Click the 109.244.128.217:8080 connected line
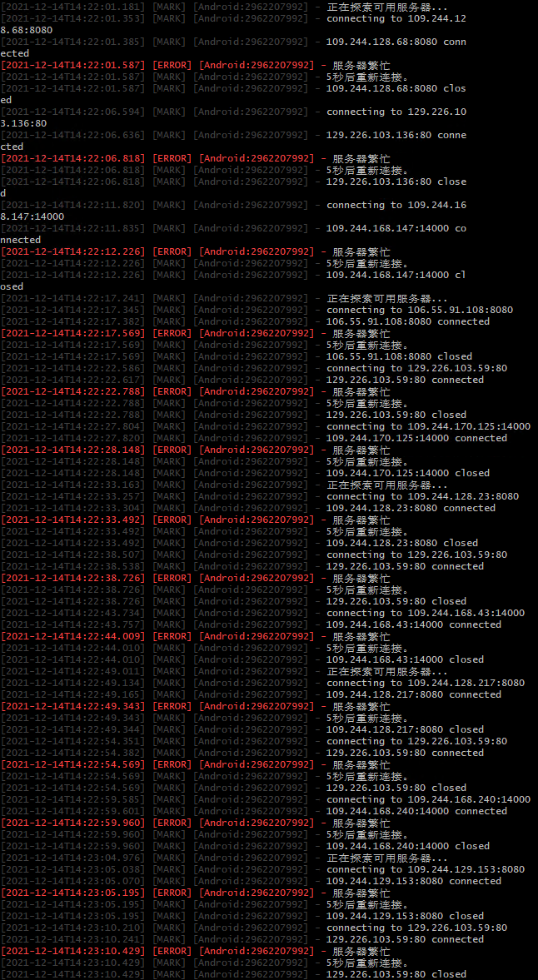Viewport: 538px width, 980px height. [251, 695]
